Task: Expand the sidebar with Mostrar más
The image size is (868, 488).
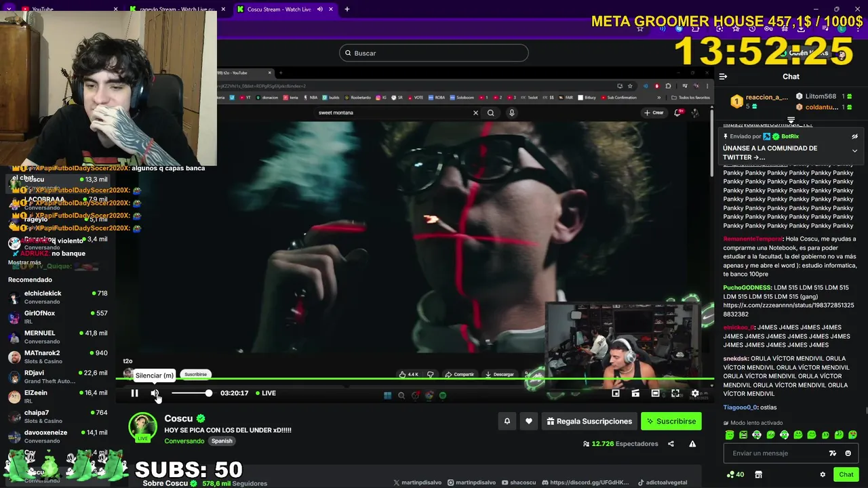Action: pos(24,262)
